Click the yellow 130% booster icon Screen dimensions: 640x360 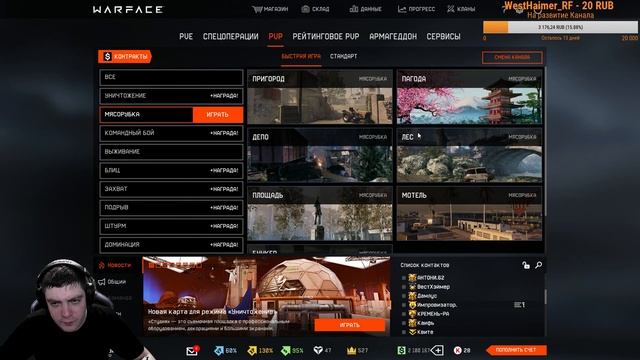[252, 350]
